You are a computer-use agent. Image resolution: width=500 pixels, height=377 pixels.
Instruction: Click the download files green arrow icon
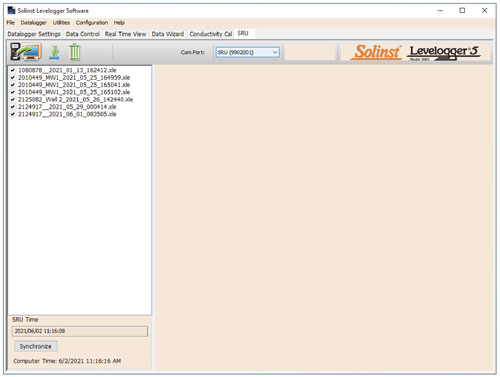[x=54, y=53]
